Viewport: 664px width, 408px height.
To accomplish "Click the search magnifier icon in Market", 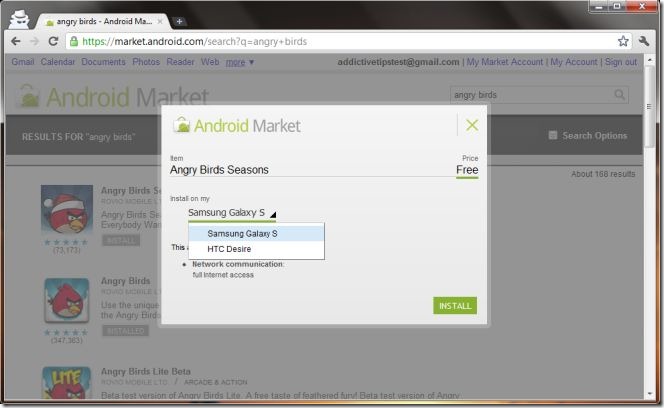I will pyautogui.click(x=619, y=94).
